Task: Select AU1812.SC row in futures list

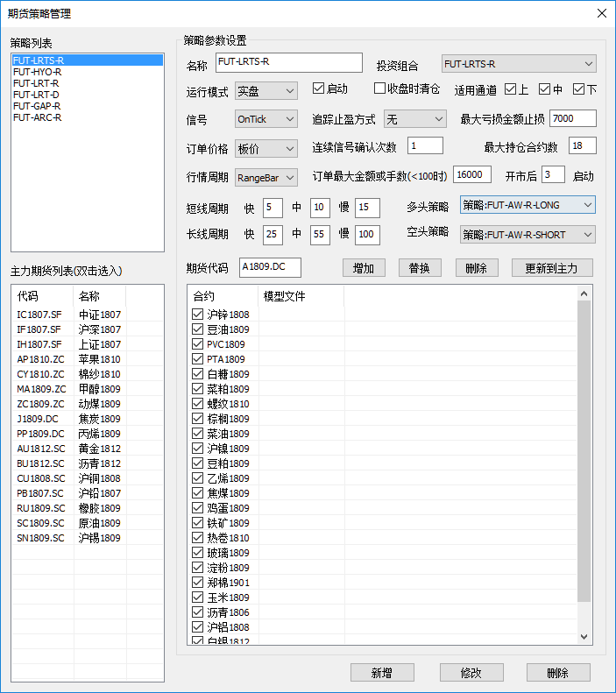Action: coord(88,449)
